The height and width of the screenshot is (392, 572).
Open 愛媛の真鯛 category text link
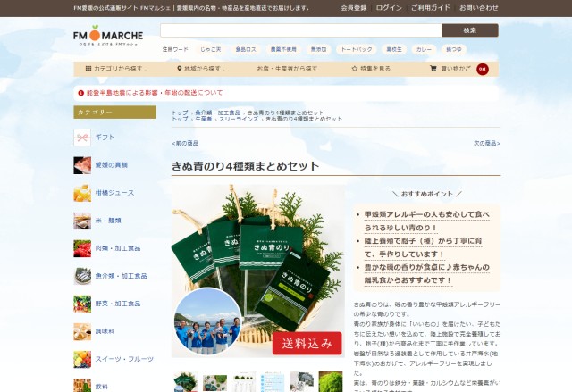coord(111,165)
